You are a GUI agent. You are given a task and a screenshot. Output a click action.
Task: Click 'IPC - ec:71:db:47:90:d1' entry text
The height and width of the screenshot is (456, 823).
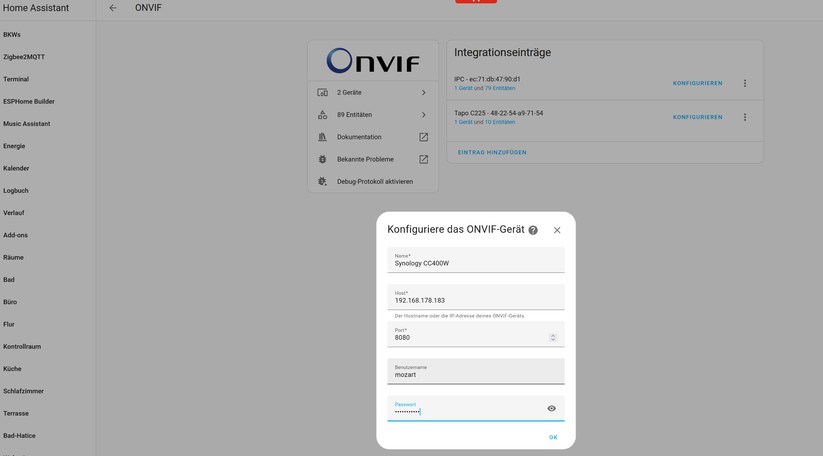point(487,79)
